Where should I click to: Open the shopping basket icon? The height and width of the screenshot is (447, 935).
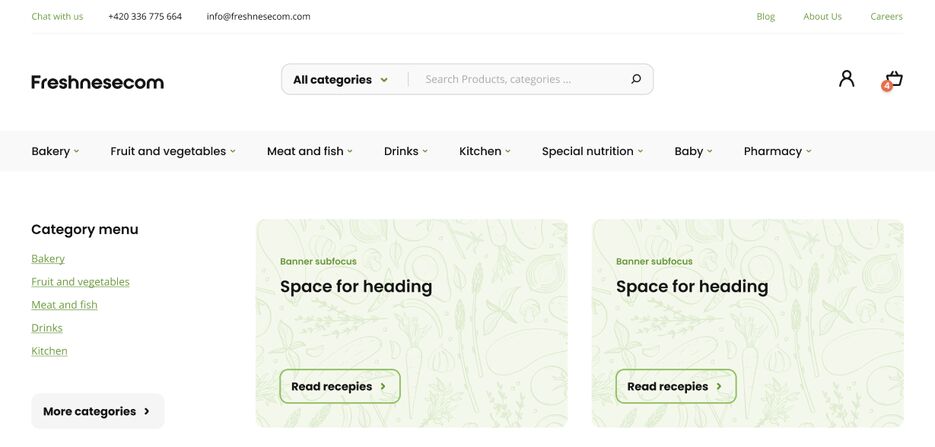click(x=894, y=79)
